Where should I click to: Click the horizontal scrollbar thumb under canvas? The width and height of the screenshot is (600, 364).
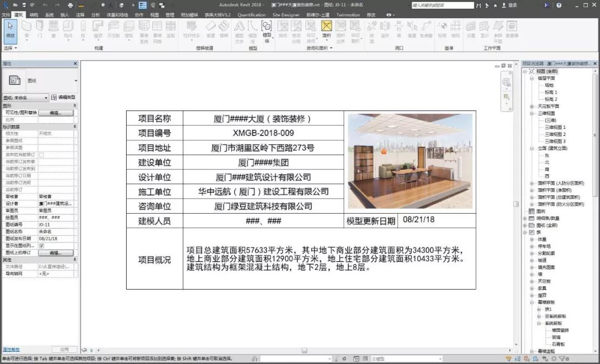coord(304,350)
